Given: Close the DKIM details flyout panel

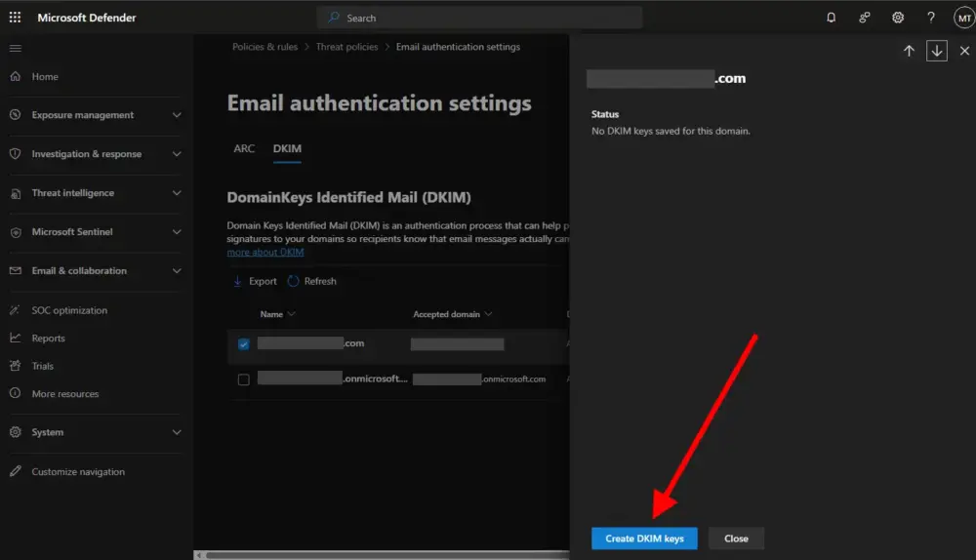Looking at the screenshot, I should 964,51.
